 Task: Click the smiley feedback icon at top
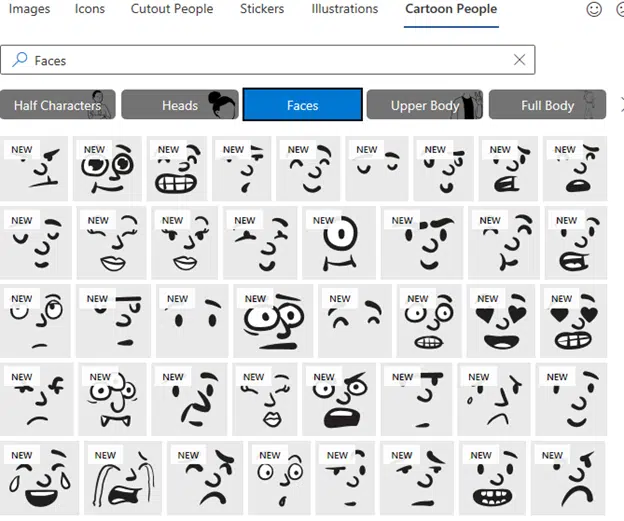tap(594, 9)
